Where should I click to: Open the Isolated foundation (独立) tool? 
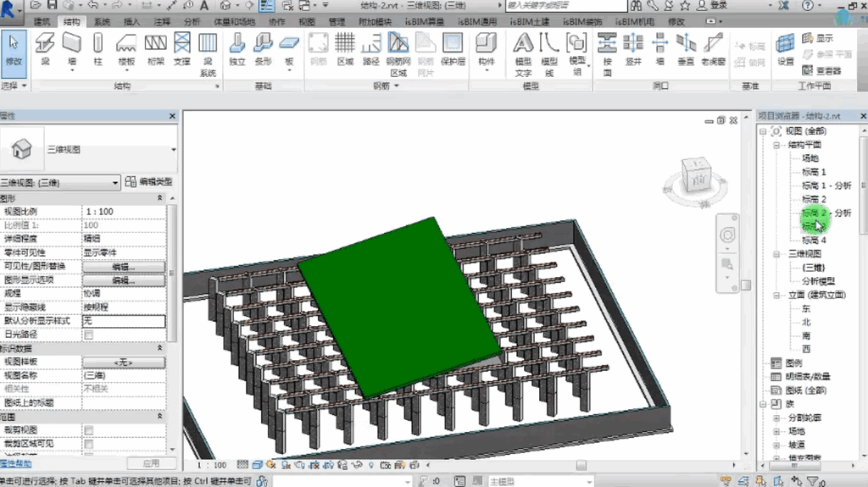coord(237,49)
